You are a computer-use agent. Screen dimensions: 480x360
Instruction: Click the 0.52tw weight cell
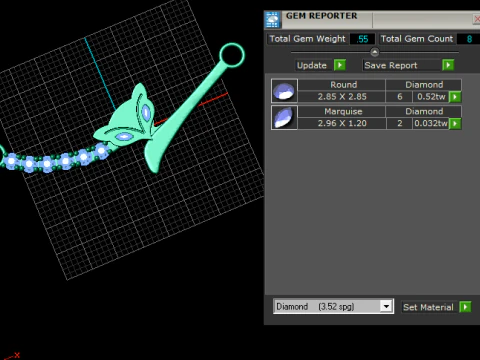click(x=431, y=97)
